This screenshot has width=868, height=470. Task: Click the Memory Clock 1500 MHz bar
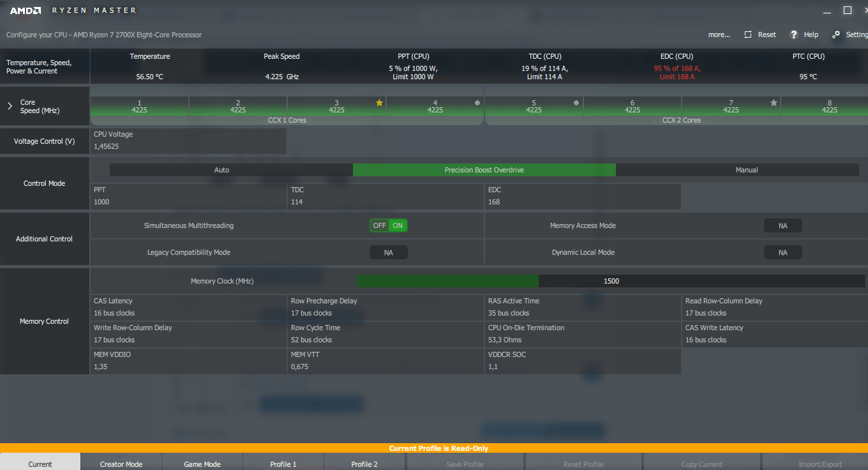(x=611, y=281)
